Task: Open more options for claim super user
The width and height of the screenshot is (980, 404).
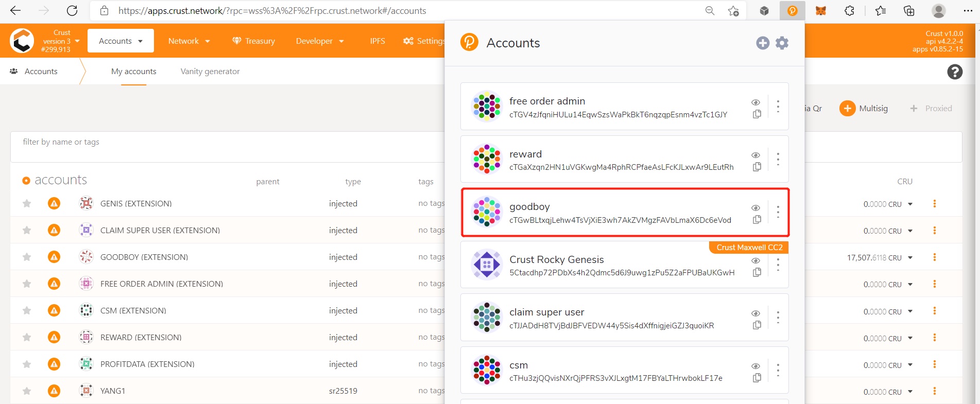Action: (778, 318)
